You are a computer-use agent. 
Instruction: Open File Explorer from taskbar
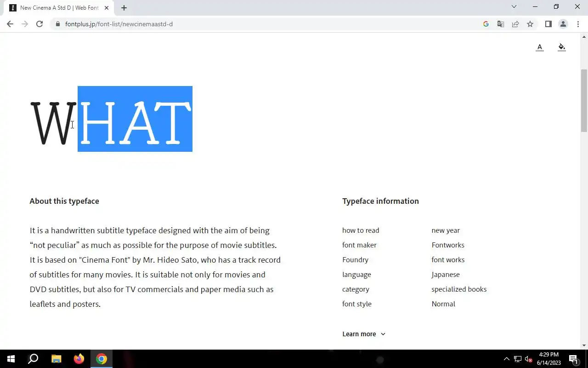56,359
